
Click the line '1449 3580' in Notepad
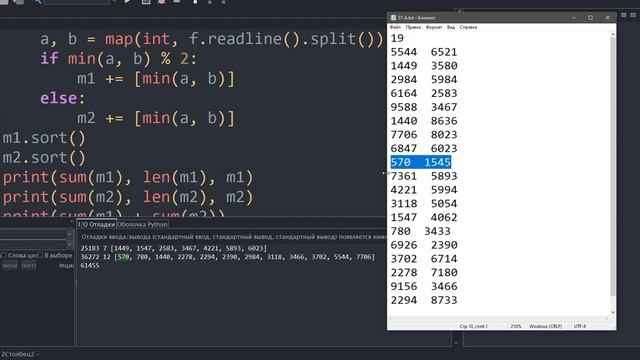pyautogui.click(x=424, y=66)
